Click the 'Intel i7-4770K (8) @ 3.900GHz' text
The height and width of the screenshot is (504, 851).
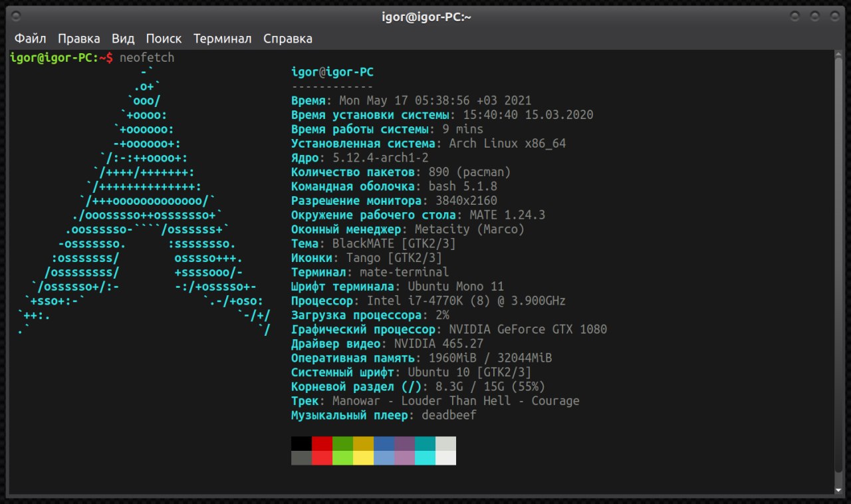[467, 301]
